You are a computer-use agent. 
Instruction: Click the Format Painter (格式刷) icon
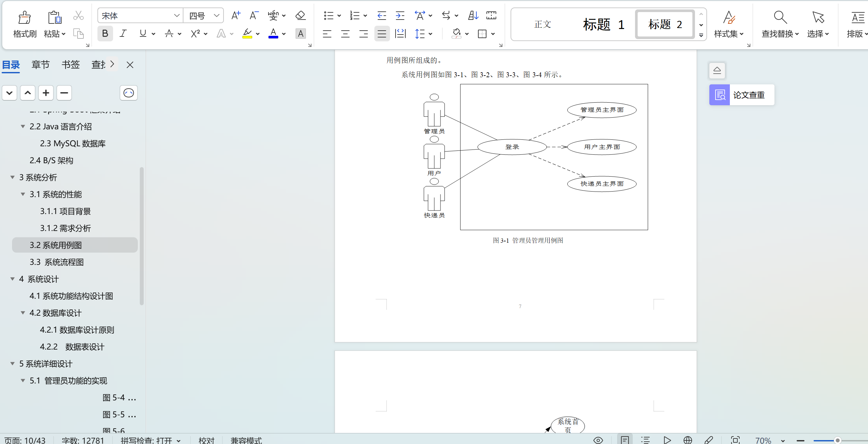pyautogui.click(x=24, y=18)
